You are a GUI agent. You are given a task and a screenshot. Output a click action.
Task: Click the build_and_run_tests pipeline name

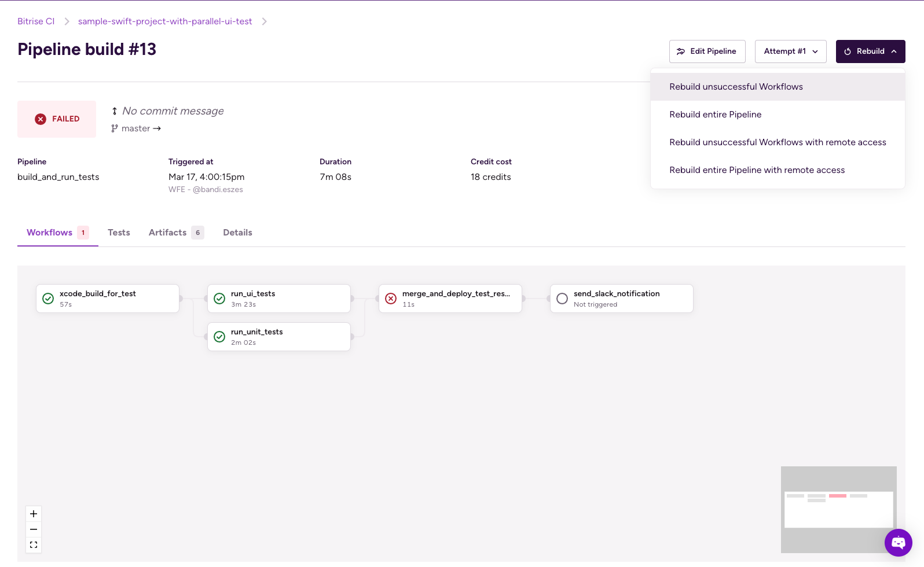point(58,177)
